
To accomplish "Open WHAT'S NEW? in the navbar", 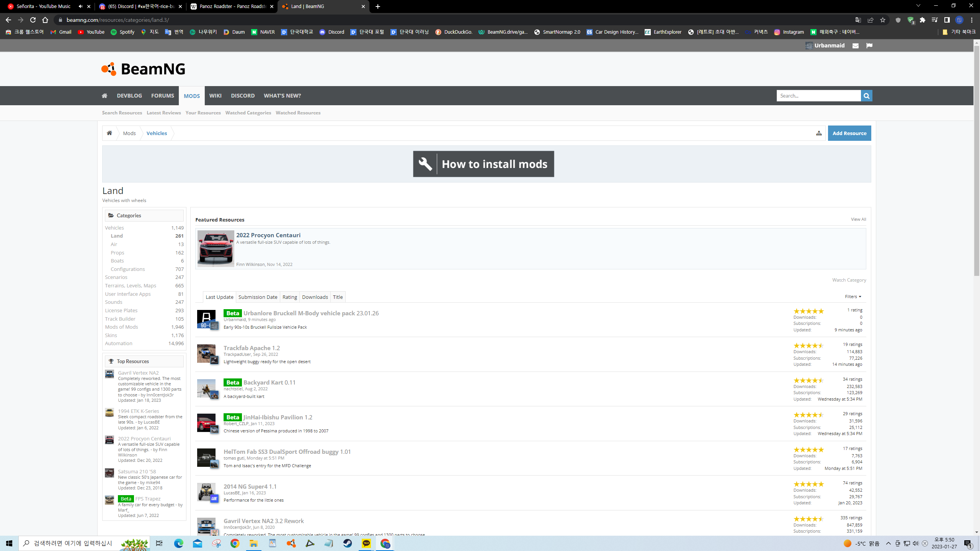I will (x=282, y=96).
